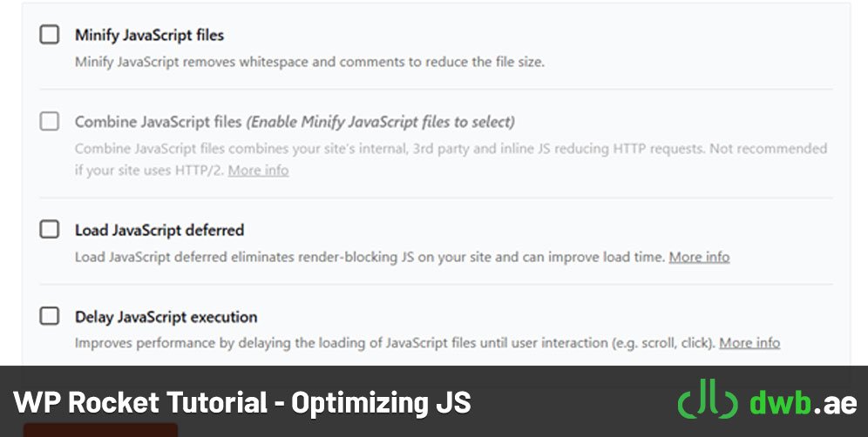Click the italic Enable Minify to select note
The width and height of the screenshot is (868, 437).
pyautogui.click(x=380, y=122)
